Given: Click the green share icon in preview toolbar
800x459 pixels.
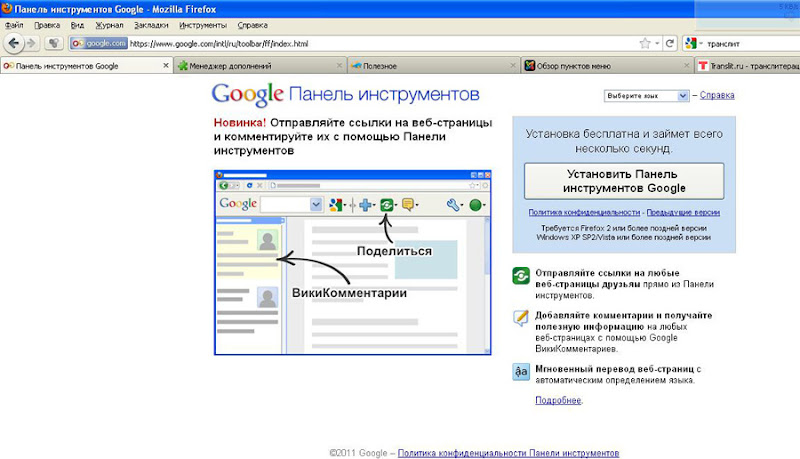Looking at the screenshot, I should point(387,205).
